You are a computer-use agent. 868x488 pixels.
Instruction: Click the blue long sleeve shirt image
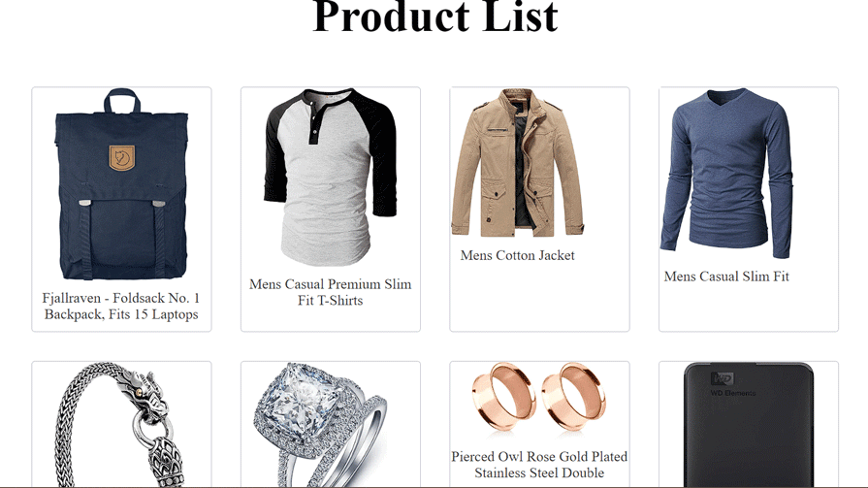click(726, 174)
